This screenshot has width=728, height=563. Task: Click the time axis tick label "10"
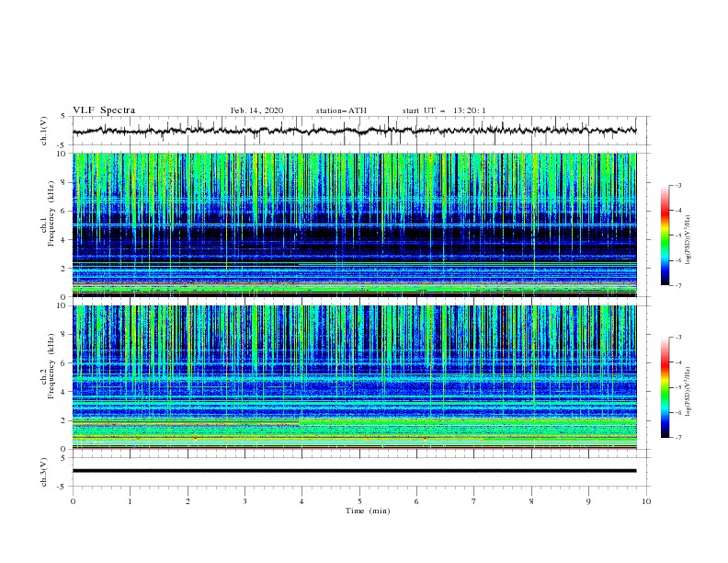646,501
